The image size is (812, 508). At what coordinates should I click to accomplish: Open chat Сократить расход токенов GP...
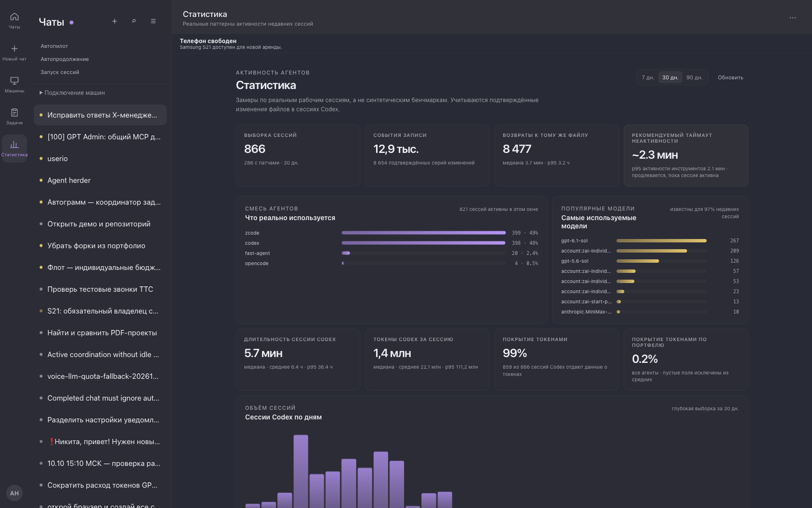tap(100, 485)
